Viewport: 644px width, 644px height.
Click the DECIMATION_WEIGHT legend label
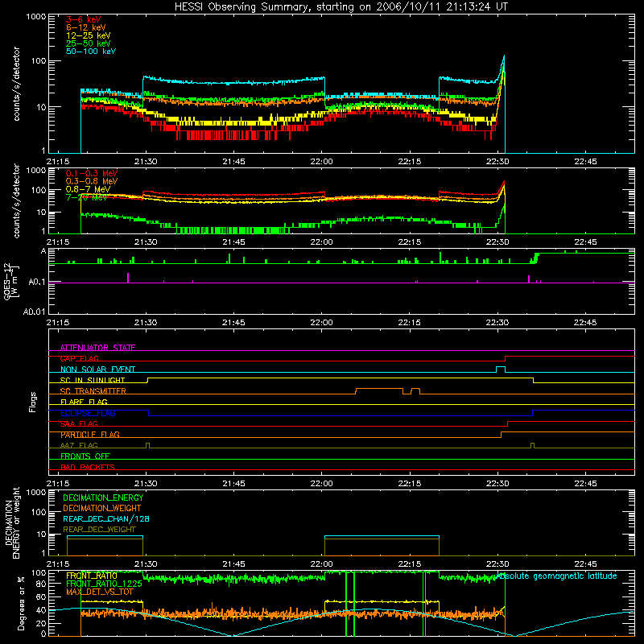click(x=102, y=508)
